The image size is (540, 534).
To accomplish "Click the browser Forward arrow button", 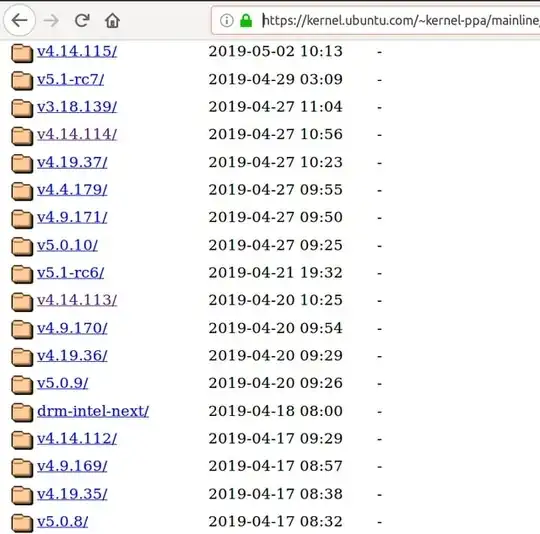I will point(51,21).
